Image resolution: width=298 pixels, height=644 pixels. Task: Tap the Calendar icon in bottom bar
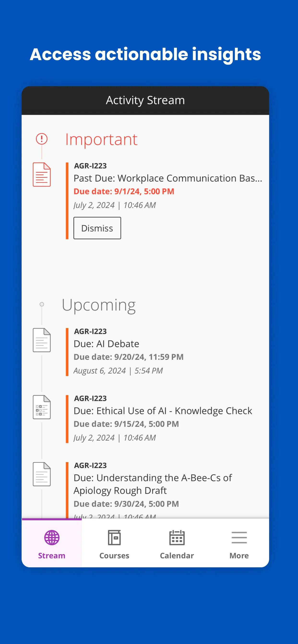coord(177,537)
